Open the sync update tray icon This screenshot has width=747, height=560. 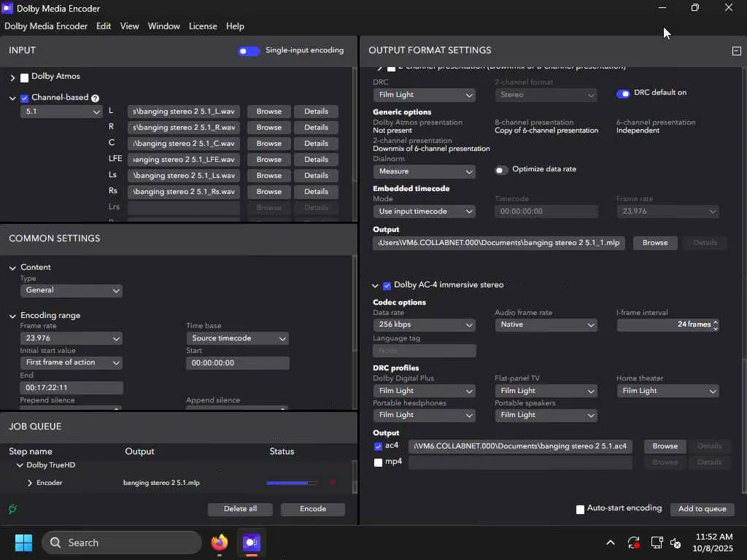(x=634, y=542)
